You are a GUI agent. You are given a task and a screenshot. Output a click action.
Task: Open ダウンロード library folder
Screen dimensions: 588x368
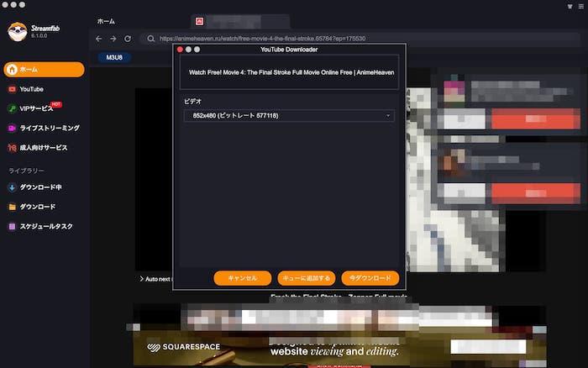38,207
